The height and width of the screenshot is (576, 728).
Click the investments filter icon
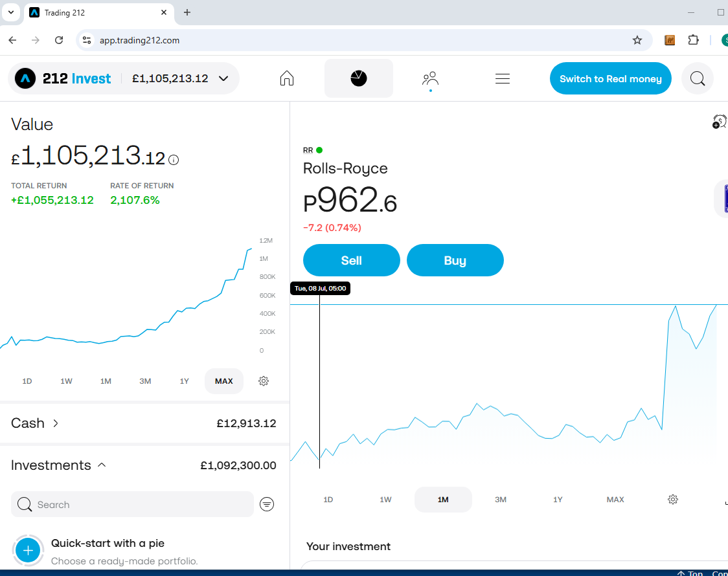pyautogui.click(x=267, y=504)
